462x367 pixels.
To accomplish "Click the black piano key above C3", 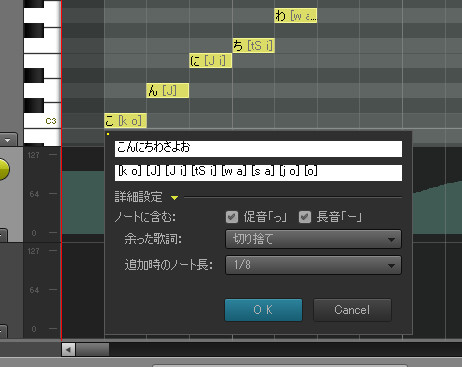I will pyautogui.click(x=34, y=105).
